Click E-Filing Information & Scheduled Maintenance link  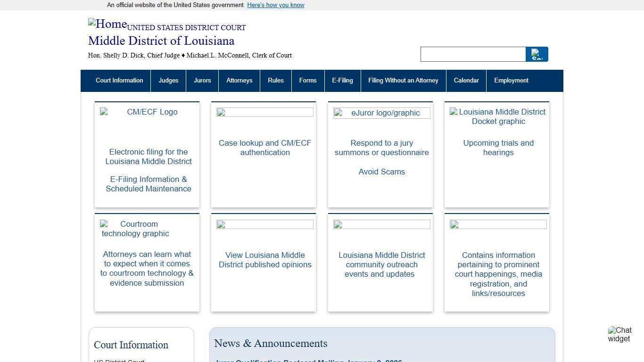pyautogui.click(x=149, y=184)
